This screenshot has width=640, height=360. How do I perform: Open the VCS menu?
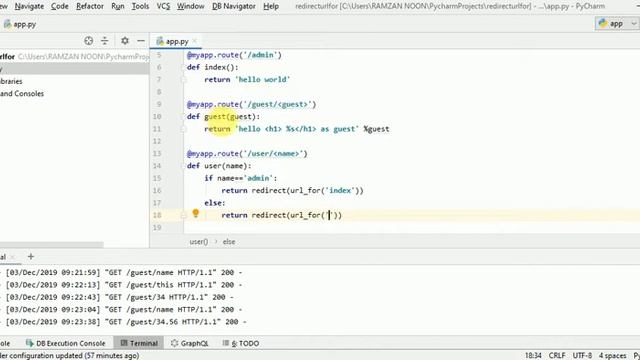[163, 6]
